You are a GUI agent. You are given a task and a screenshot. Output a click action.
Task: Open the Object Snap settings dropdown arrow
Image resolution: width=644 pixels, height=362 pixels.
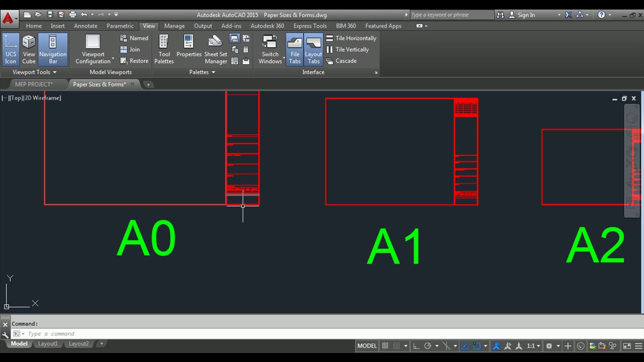(x=485, y=346)
